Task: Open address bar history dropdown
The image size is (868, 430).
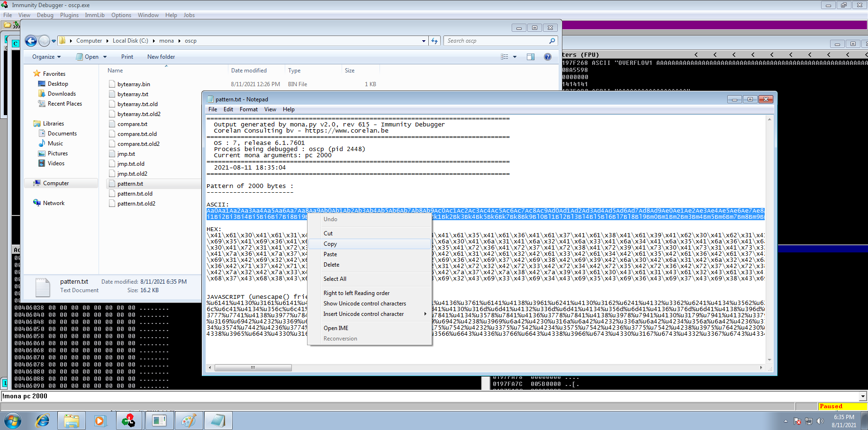Action: click(424, 41)
